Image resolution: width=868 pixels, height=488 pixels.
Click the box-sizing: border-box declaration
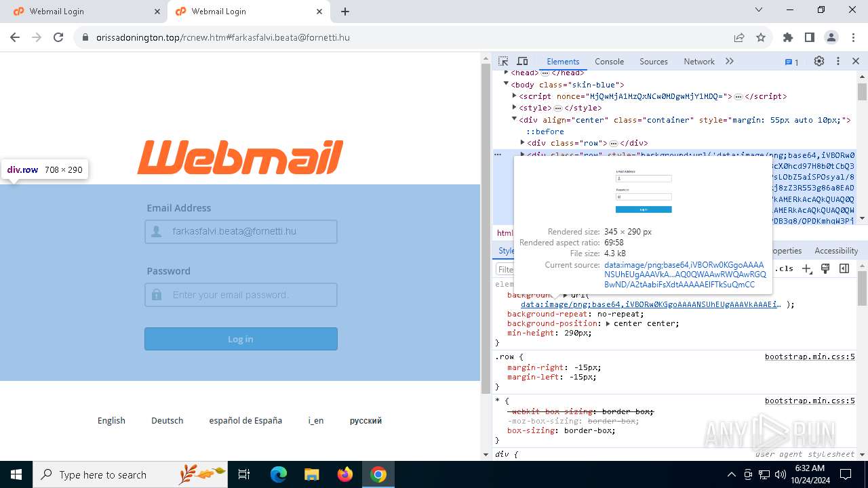pyautogui.click(x=561, y=430)
